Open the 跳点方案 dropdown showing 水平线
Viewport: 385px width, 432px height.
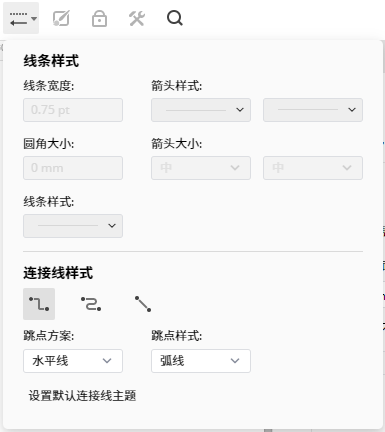pos(73,361)
